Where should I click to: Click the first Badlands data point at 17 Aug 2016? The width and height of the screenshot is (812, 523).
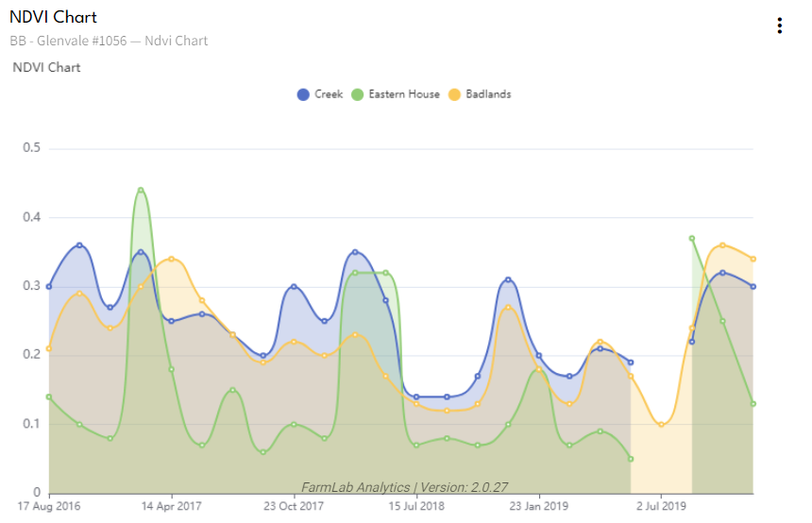click(x=49, y=348)
